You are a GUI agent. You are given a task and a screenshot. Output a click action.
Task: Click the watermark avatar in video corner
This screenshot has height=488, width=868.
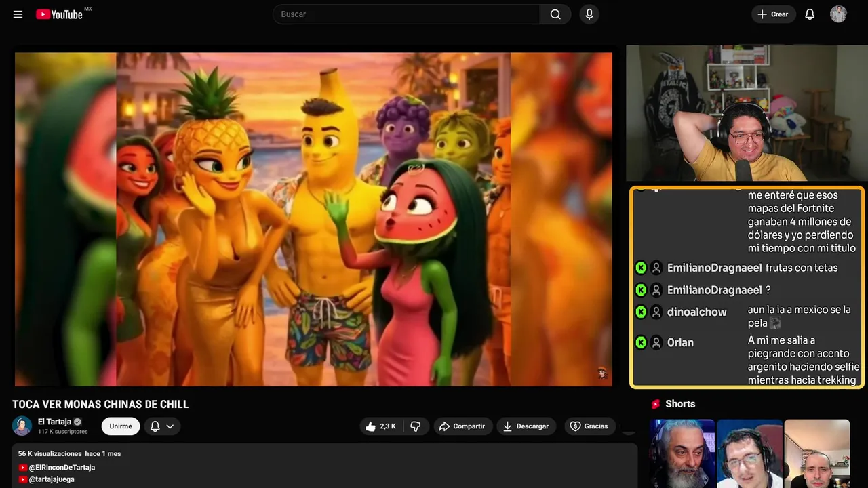coord(601,373)
